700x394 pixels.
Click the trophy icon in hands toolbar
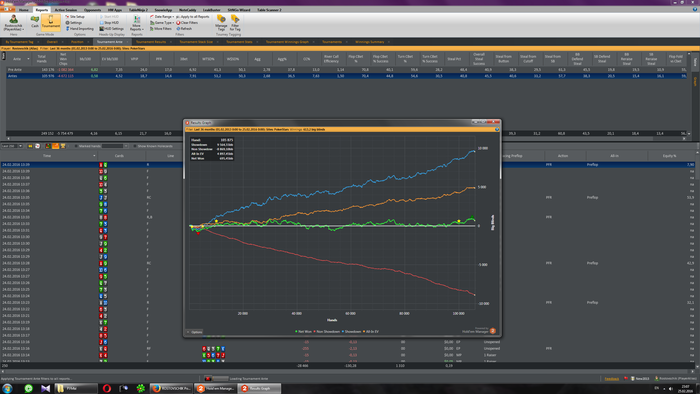tap(63, 146)
